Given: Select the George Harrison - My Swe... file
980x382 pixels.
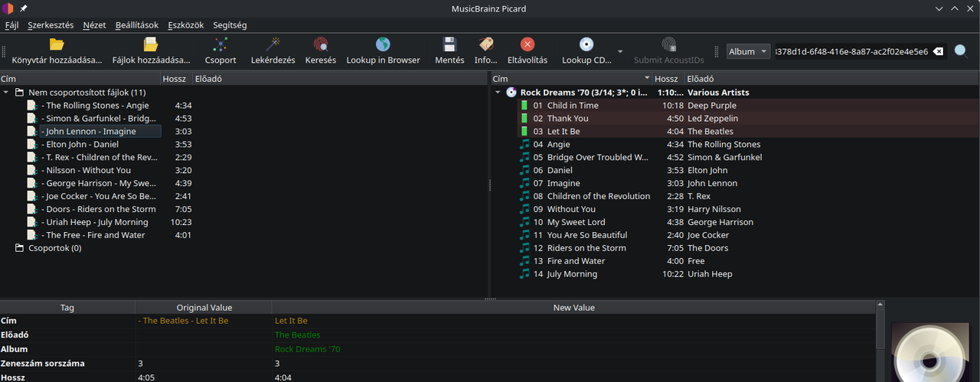Looking at the screenshot, I should pos(99,183).
